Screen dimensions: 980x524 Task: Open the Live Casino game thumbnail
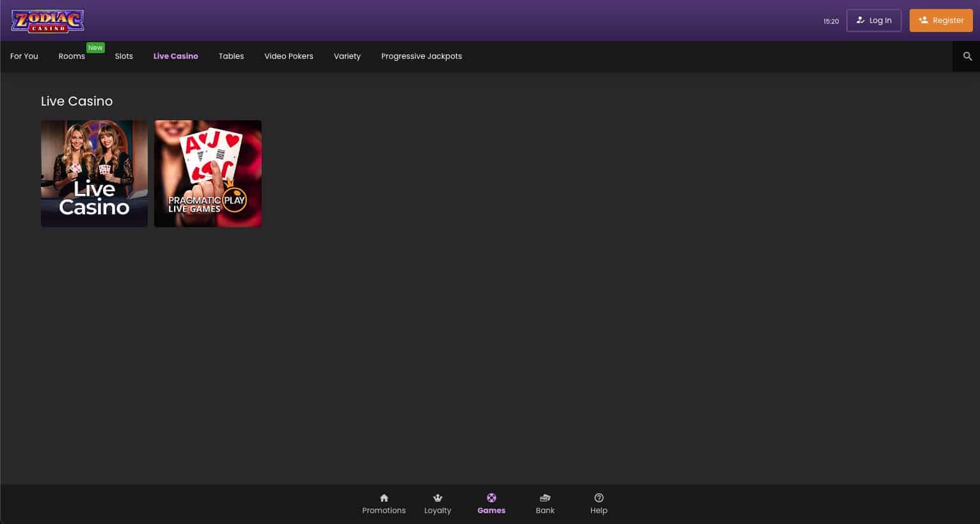point(94,173)
